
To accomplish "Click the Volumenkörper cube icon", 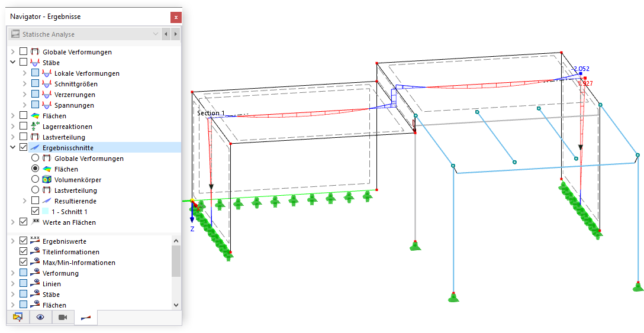I will coord(46,180).
